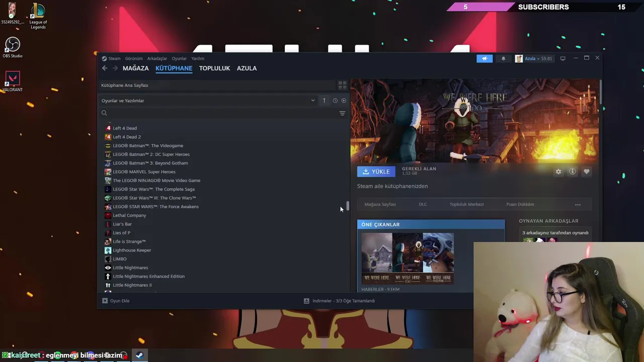Viewport: 644px width, 362px height.
Task: Open the Yardım menu
Action: [198, 58]
